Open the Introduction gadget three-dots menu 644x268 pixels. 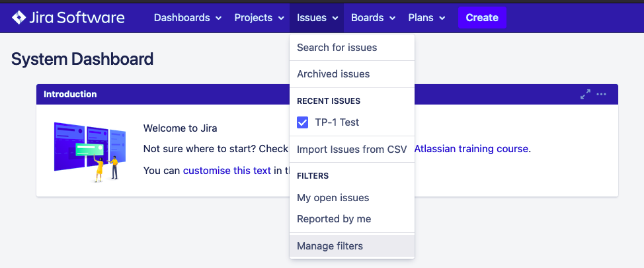tap(601, 95)
